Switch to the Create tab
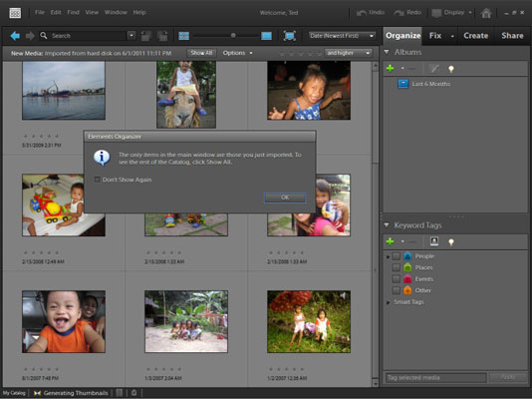Screen dimensions: 532x399 tap(475, 36)
